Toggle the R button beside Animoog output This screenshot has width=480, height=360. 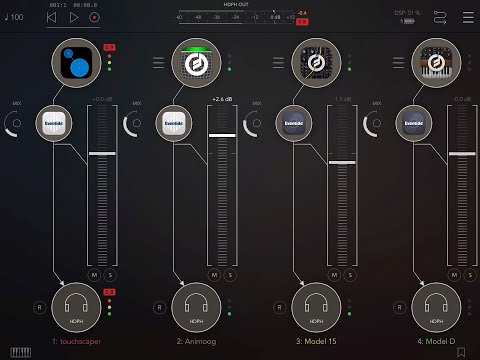pyautogui.click(x=160, y=307)
